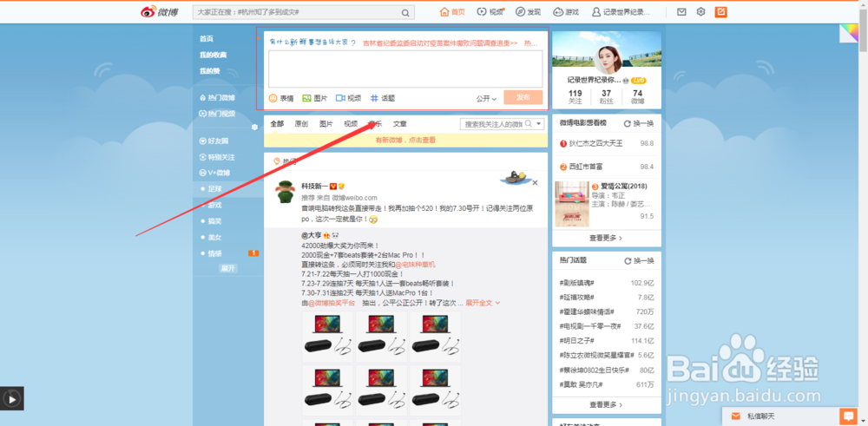Add a hashtag with 话题 icon
This screenshot has width=868, height=426.
(383, 98)
